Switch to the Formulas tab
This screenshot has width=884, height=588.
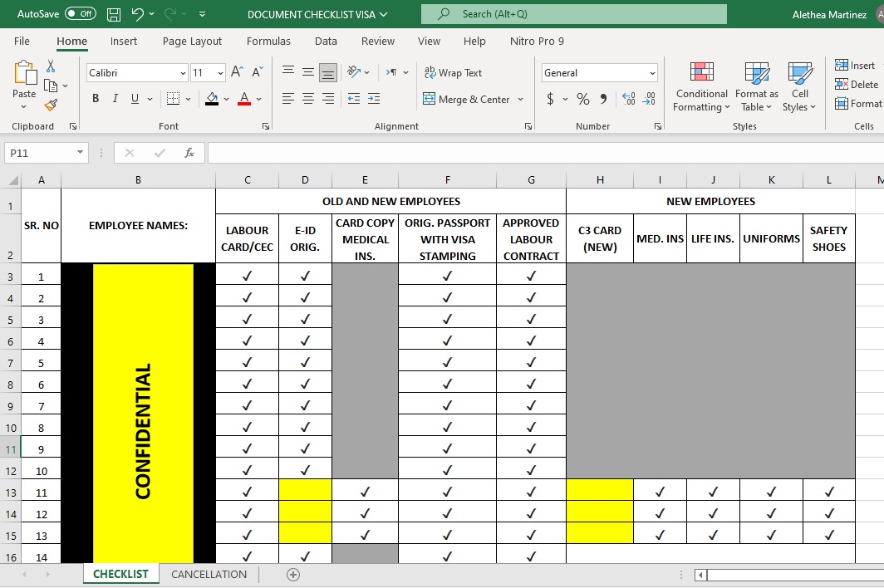(268, 42)
